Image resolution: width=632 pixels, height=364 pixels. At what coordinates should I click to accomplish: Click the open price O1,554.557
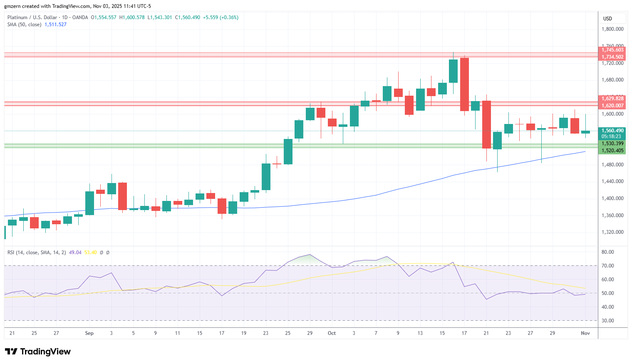pos(104,17)
